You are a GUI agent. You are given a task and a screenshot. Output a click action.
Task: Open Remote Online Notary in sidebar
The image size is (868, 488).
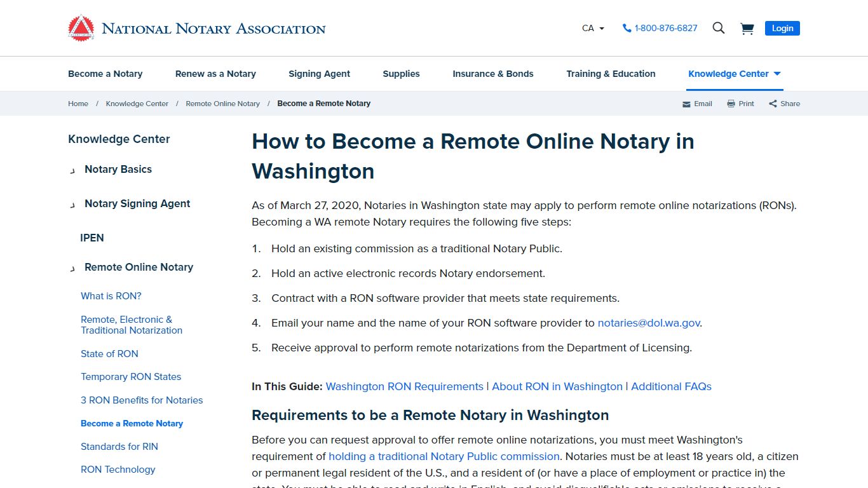click(x=139, y=267)
